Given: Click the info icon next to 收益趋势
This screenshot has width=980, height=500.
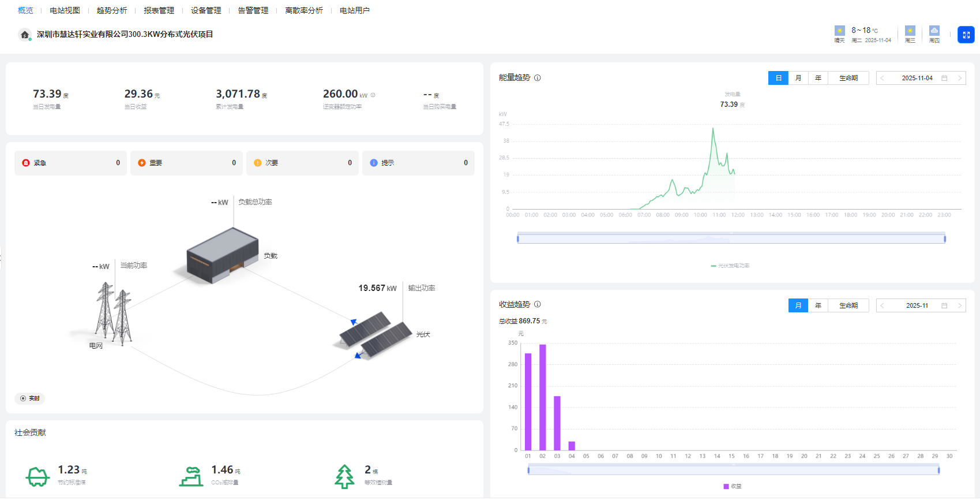Looking at the screenshot, I should pos(538,304).
